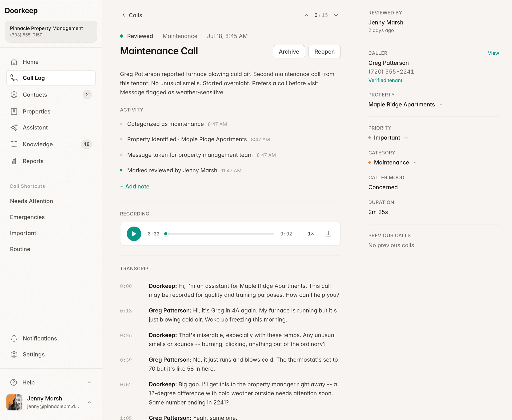Open Contacts in sidebar

coord(51,95)
